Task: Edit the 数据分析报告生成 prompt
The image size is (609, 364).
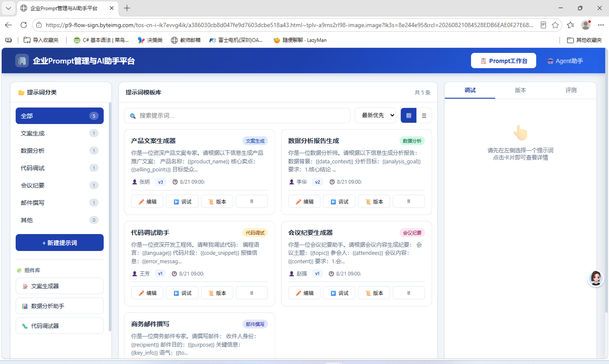Action: coord(304,201)
